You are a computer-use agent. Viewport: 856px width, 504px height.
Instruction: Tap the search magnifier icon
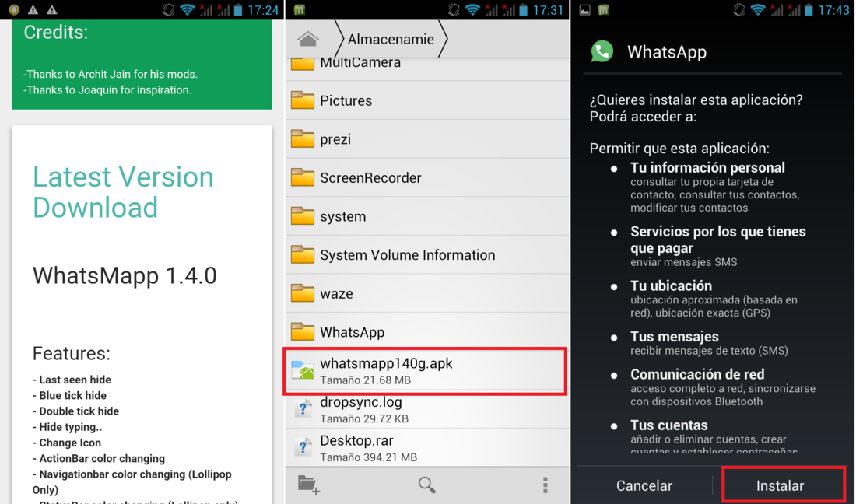click(x=427, y=485)
